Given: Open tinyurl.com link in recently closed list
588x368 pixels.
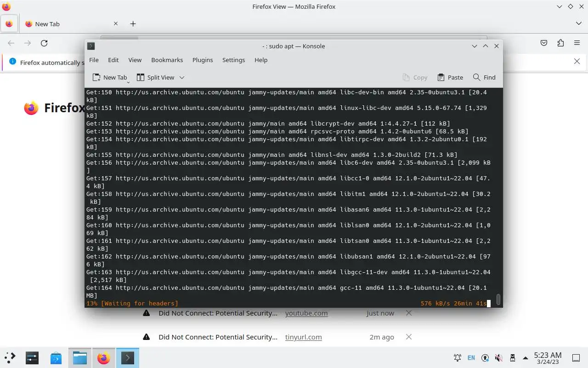Looking at the screenshot, I should coord(303,337).
